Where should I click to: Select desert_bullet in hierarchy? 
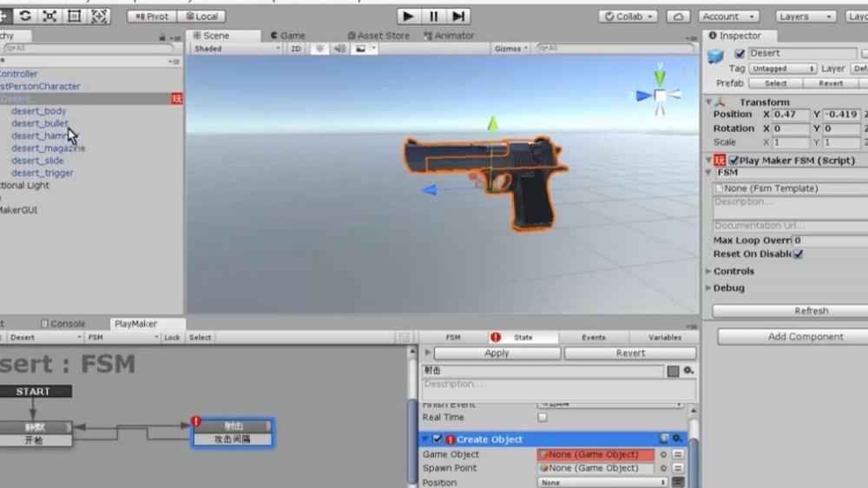[40, 123]
